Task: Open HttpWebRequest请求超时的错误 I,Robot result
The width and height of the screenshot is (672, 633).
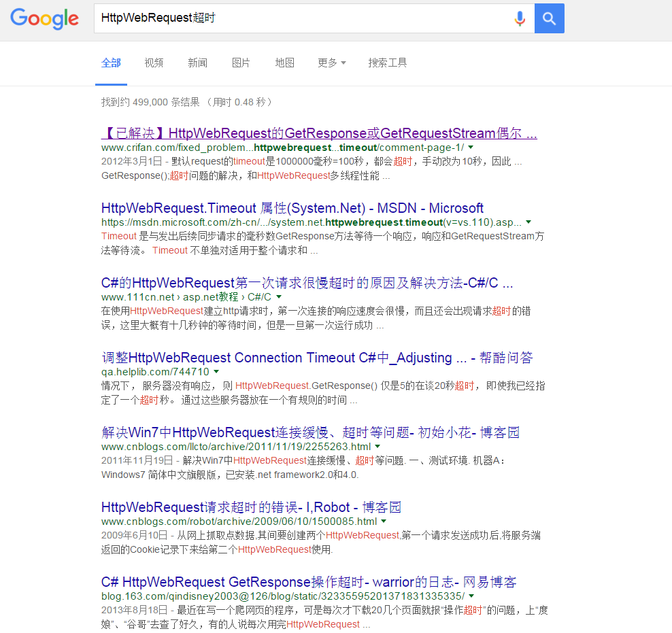Action: pyautogui.click(x=251, y=507)
